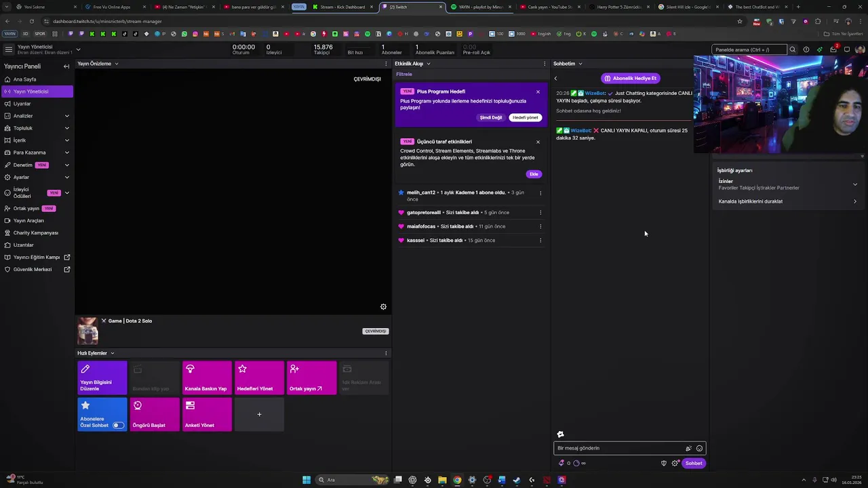Expand Analizler in the sidebar
Screen dimensions: 868x488
tap(66, 116)
